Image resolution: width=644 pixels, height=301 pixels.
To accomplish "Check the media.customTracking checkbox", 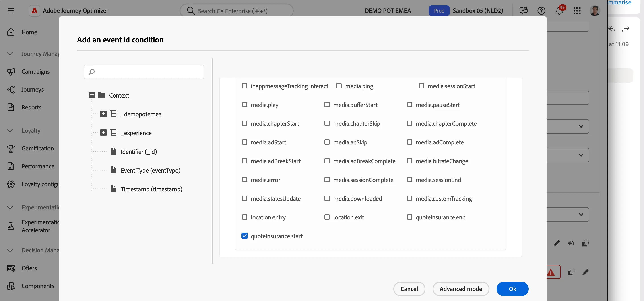I will tap(409, 198).
